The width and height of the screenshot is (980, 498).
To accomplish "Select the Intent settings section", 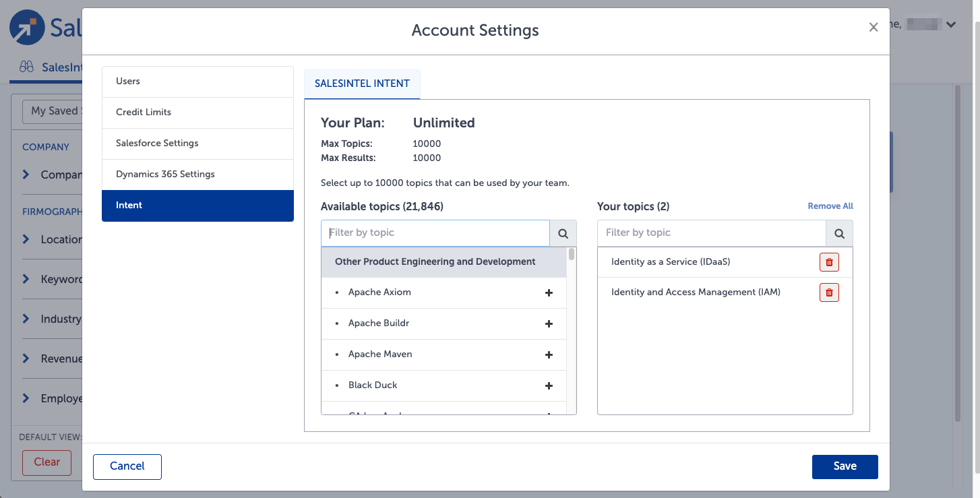I will 197,206.
